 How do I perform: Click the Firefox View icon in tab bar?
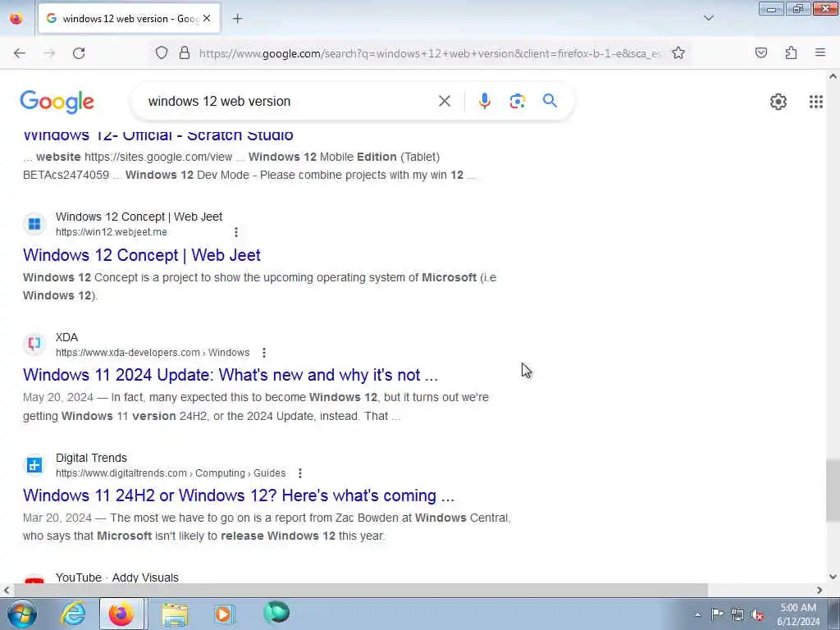[x=16, y=18]
